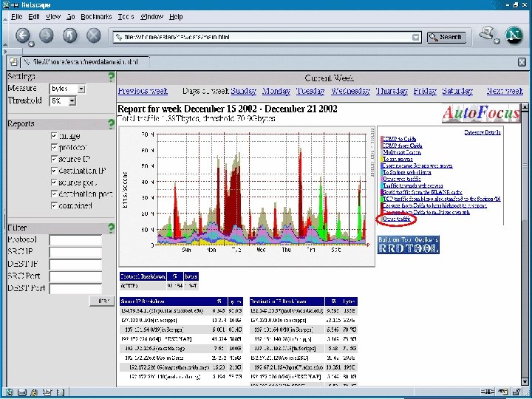This screenshot has height=399, width=532.
Task: Click into the Protocol filter field
Action: click(75, 240)
